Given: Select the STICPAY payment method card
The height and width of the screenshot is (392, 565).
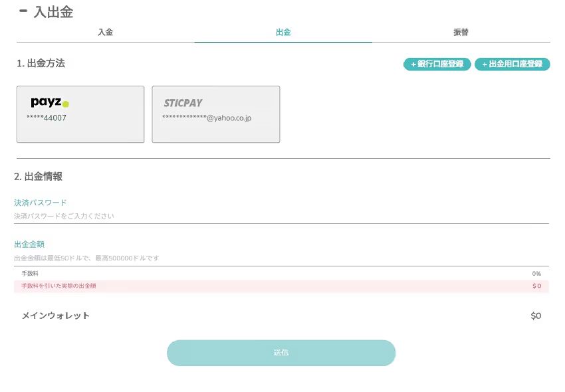Looking at the screenshot, I should point(216,114).
